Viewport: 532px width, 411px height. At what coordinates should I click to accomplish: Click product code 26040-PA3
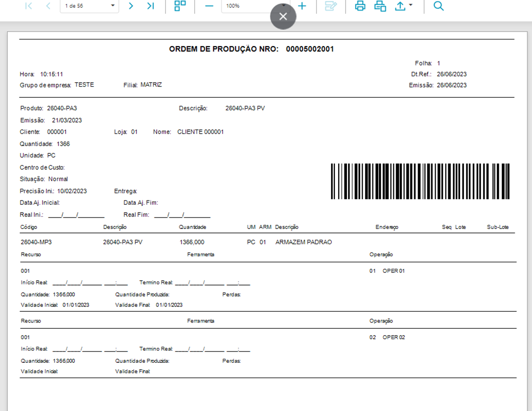click(62, 108)
